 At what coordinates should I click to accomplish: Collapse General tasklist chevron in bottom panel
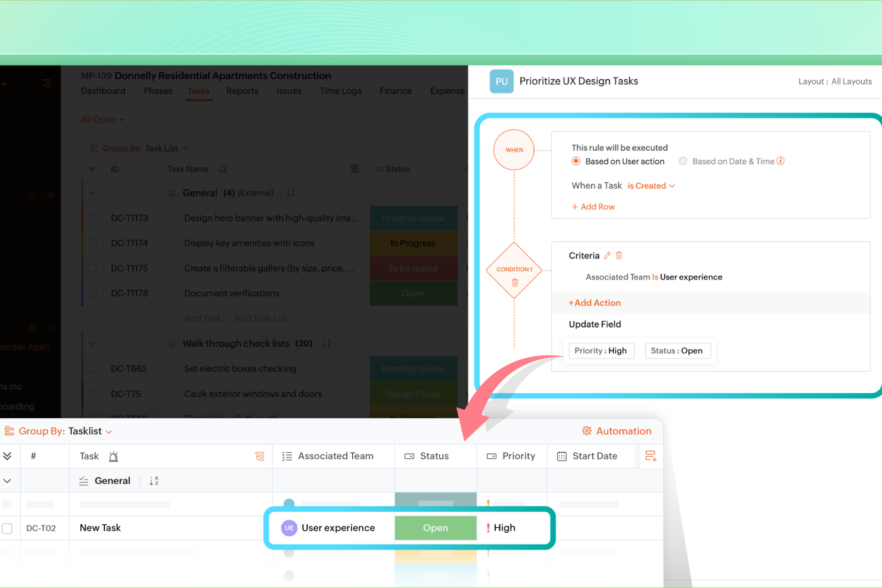7,481
